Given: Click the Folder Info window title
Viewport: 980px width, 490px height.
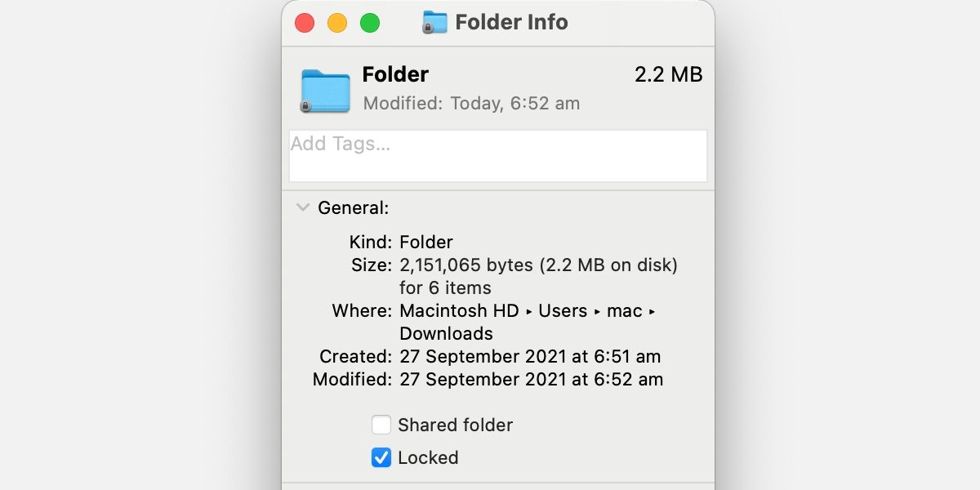Looking at the screenshot, I should coord(511,22).
